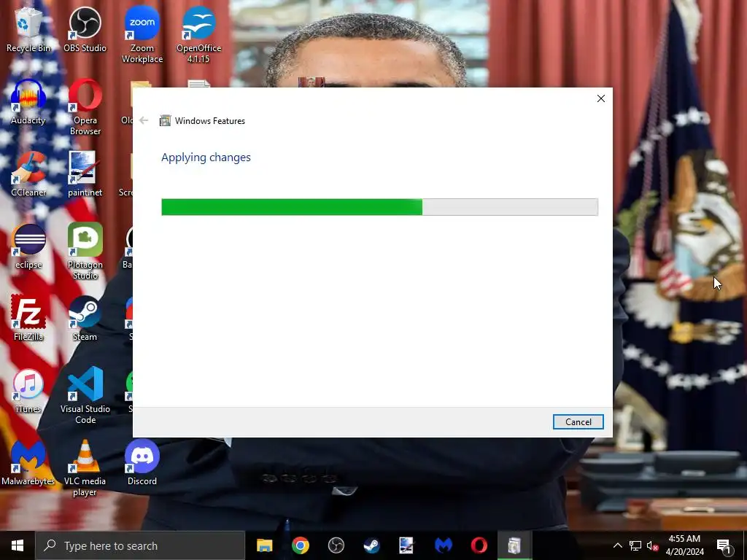Screen dimensions: 747x560
Task: Click the muted volume tray icon
Action: point(652,545)
